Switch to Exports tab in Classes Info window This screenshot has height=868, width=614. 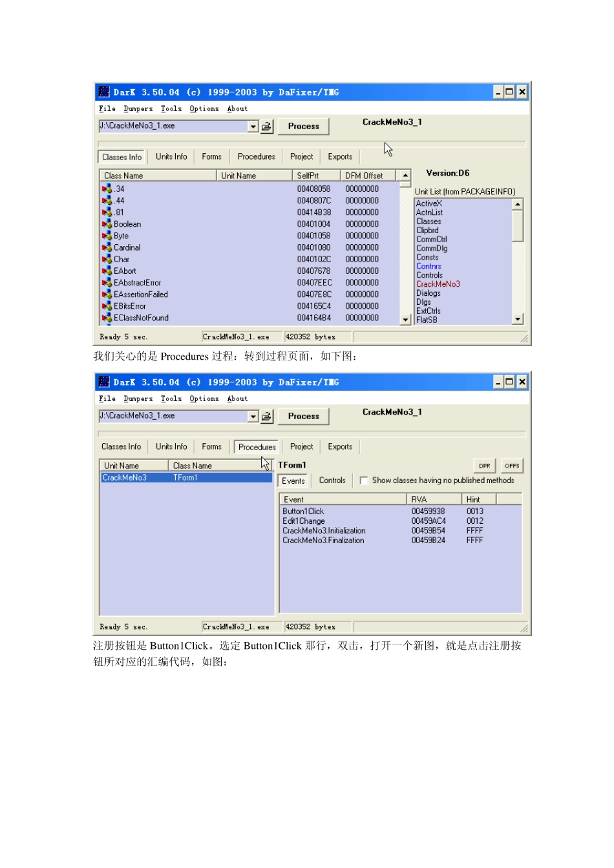pos(340,157)
